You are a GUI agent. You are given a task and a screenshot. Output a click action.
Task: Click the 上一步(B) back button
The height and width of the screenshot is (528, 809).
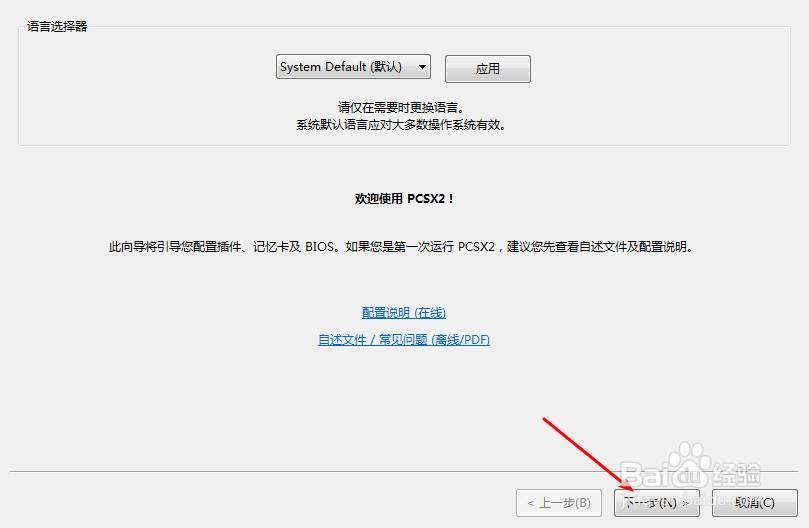pyautogui.click(x=559, y=503)
